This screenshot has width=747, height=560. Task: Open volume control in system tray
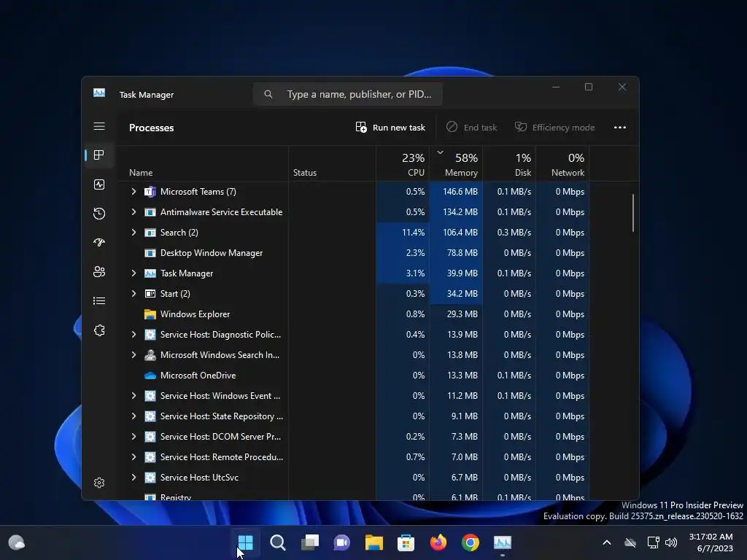[671, 542]
